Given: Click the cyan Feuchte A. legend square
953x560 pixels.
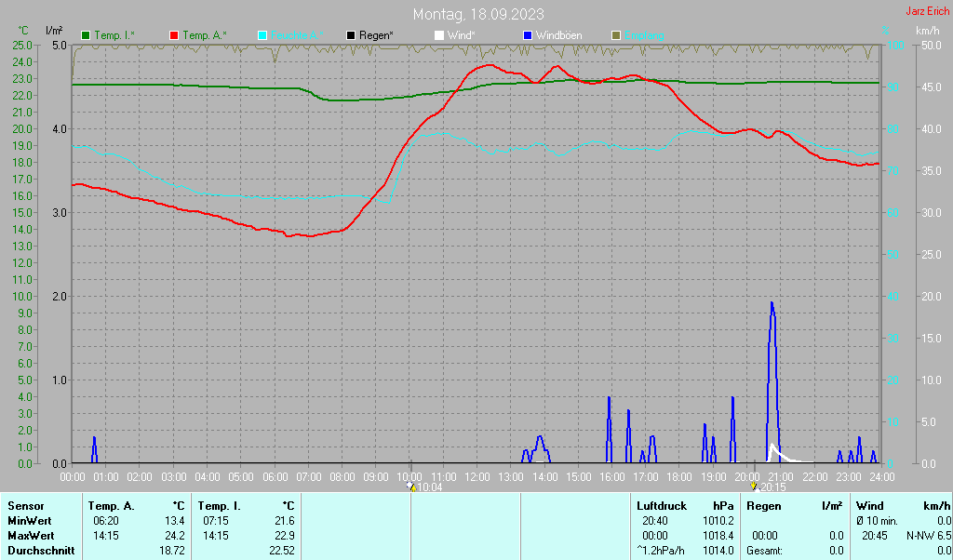Looking at the screenshot, I should pyautogui.click(x=262, y=36).
